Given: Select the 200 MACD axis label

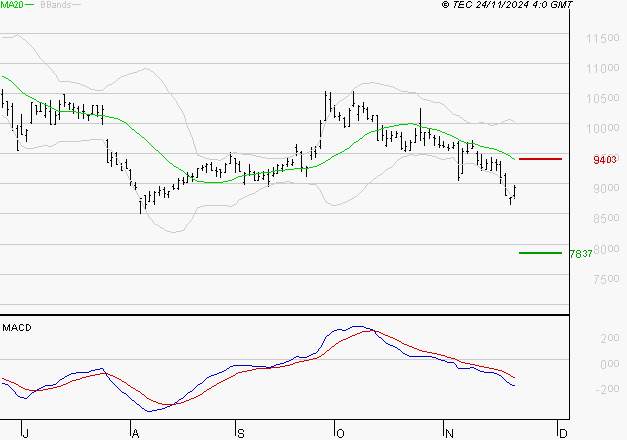Looking at the screenshot, I should pyautogui.click(x=610, y=338).
